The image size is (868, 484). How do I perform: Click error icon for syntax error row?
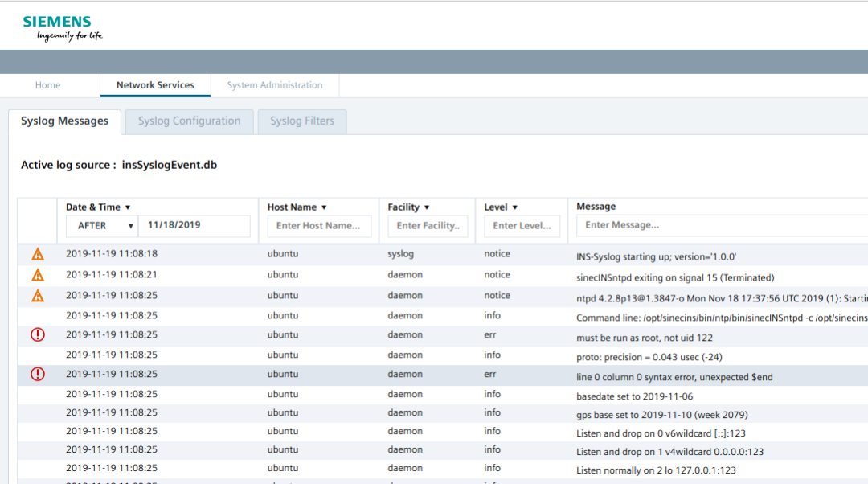click(x=38, y=374)
